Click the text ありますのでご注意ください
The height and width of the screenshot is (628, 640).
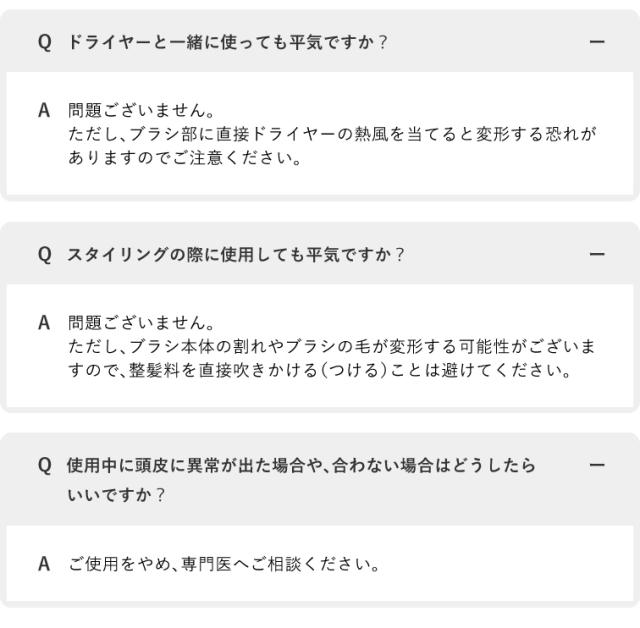point(185,159)
